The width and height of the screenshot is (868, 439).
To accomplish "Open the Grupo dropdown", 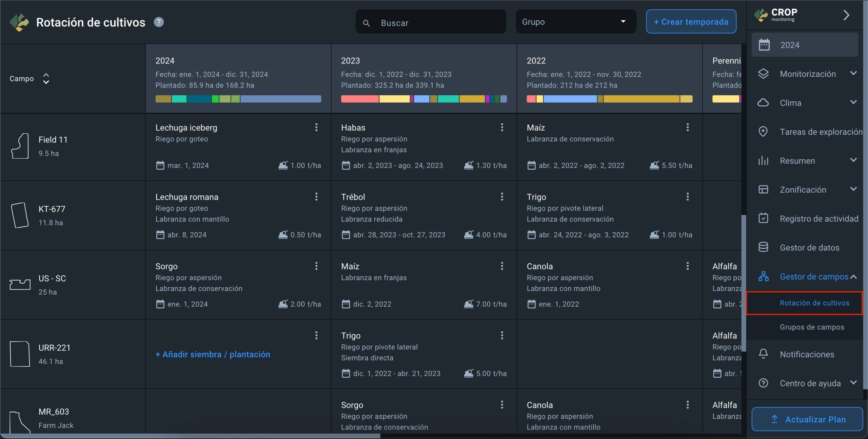I will click(x=575, y=22).
